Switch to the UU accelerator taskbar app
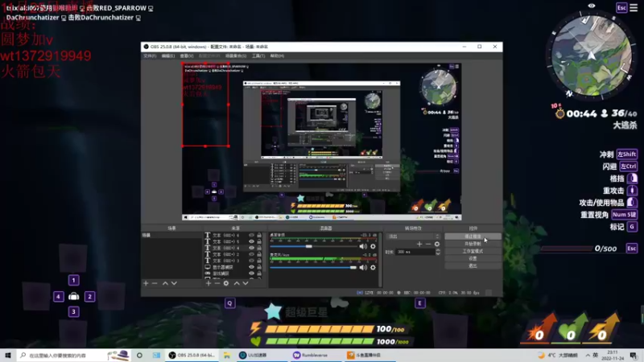 261,355
